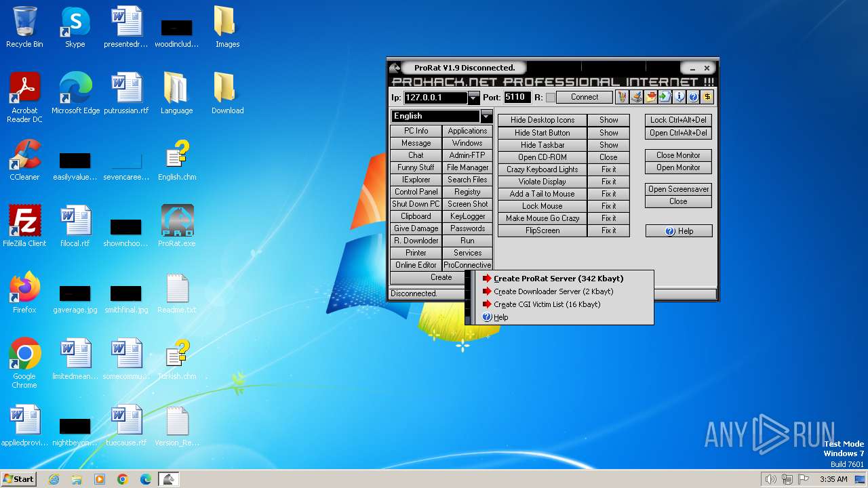Click the Connect button
The image size is (868, 488).
click(x=585, y=97)
